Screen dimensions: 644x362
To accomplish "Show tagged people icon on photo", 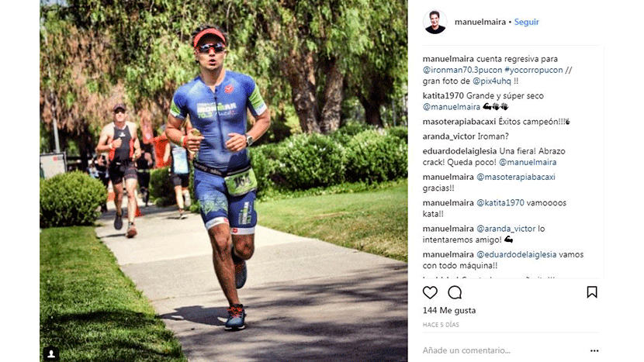I will point(51,353).
